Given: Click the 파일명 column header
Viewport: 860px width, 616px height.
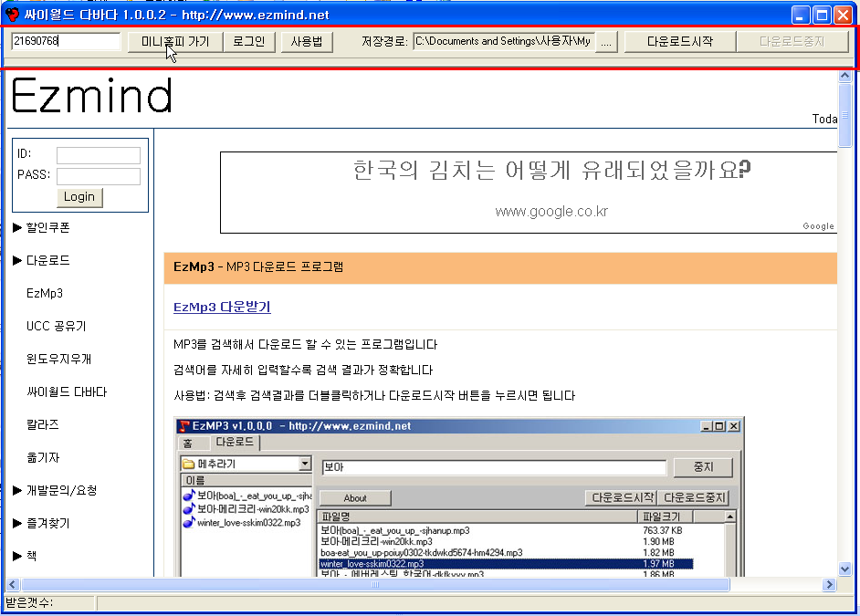Looking at the screenshot, I should click(477, 517).
